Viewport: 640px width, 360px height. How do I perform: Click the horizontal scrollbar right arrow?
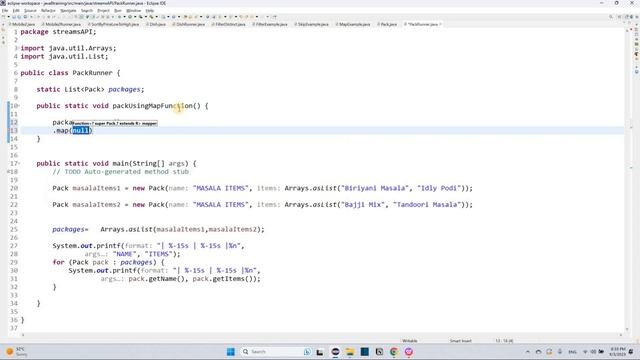point(621,335)
